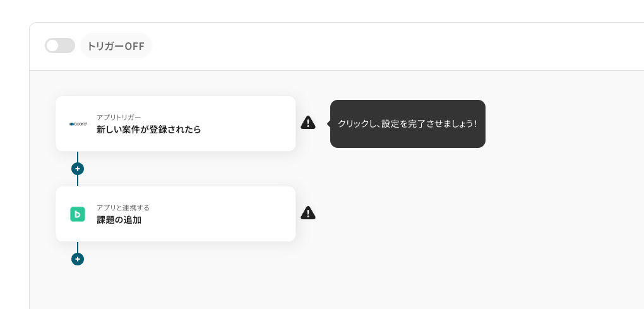
Task: Click the warning icon beside the trigger step
Action: tap(307, 123)
